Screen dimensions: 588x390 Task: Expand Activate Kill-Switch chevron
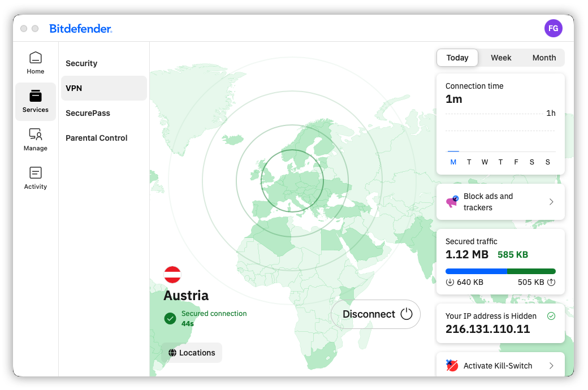click(x=551, y=366)
